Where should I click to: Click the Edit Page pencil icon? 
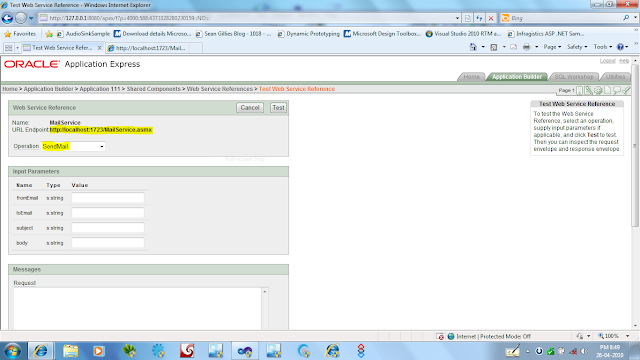(589, 90)
